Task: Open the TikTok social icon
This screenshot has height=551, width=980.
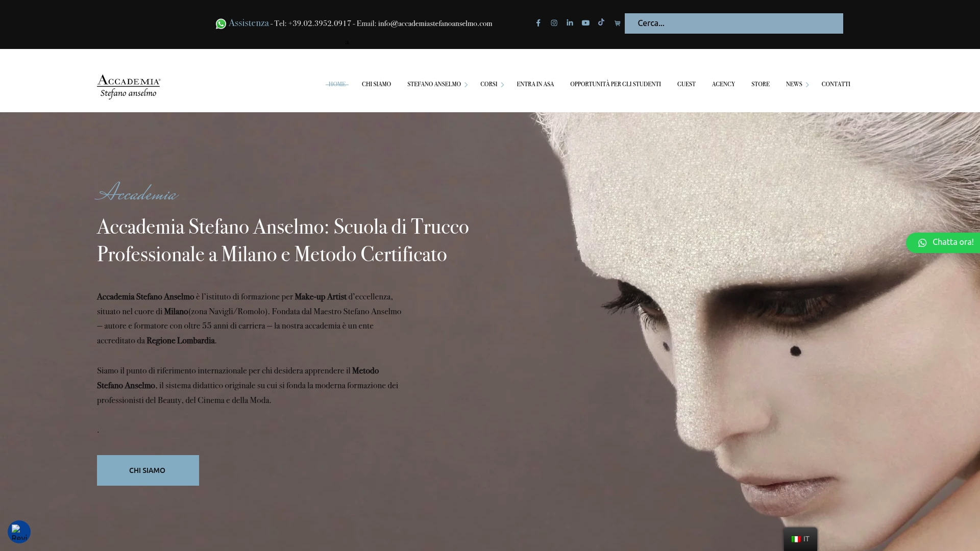Action: [x=601, y=22]
